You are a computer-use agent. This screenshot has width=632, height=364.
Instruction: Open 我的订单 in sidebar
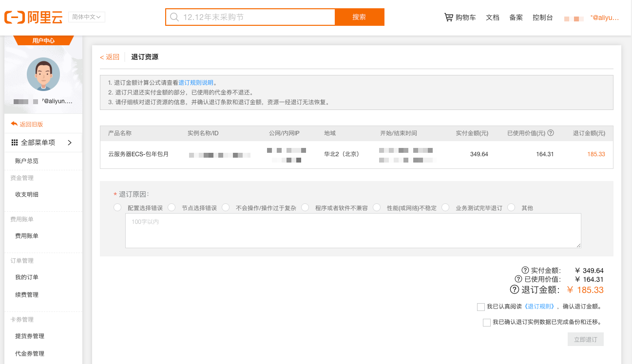tap(27, 277)
